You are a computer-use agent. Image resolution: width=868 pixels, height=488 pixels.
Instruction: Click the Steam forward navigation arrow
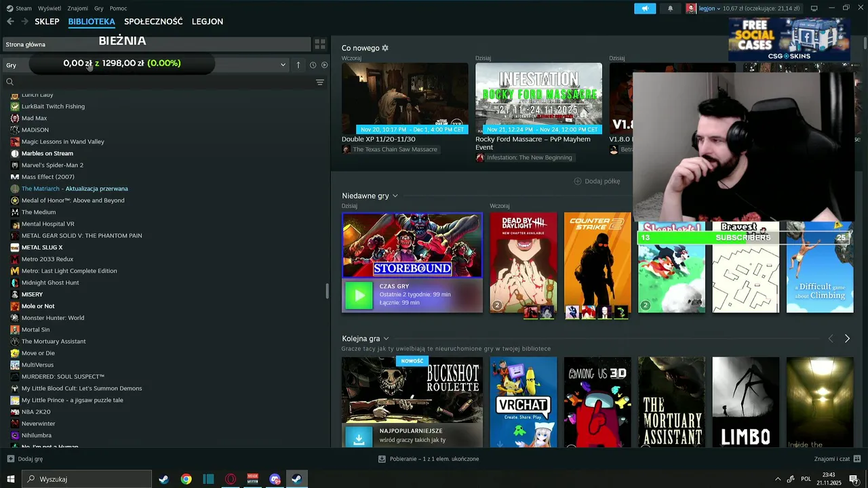tap(25, 22)
